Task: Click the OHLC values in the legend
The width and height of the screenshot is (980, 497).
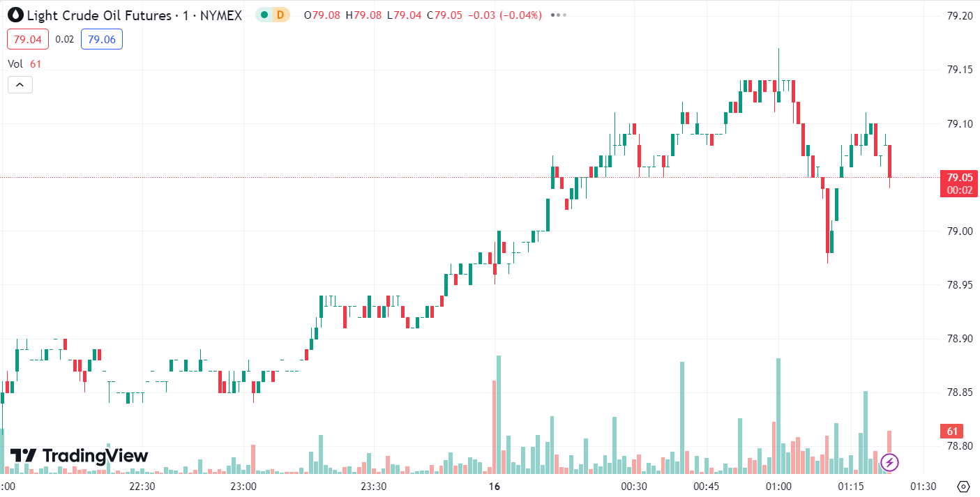Action: pyautogui.click(x=423, y=15)
